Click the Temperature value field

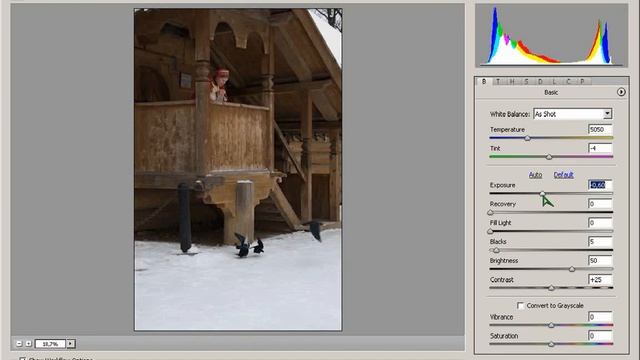[x=600, y=129]
